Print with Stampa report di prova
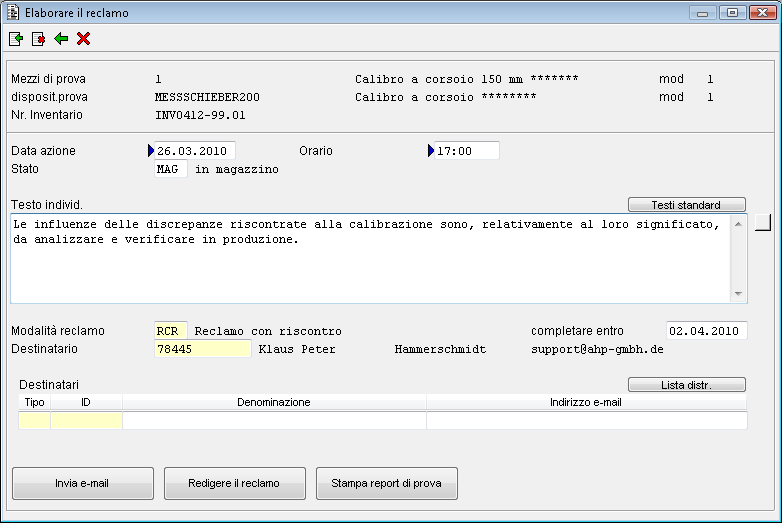 click(387, 483)
